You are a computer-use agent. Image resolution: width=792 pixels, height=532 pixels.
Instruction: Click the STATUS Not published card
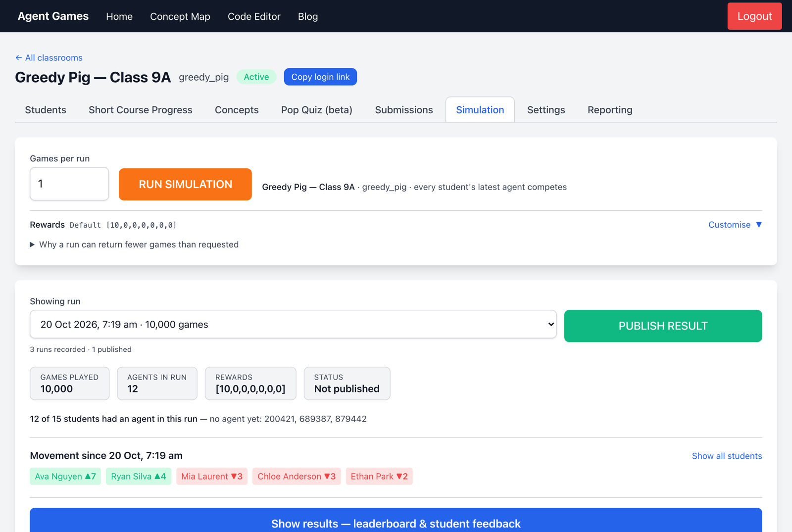[347, 383]
